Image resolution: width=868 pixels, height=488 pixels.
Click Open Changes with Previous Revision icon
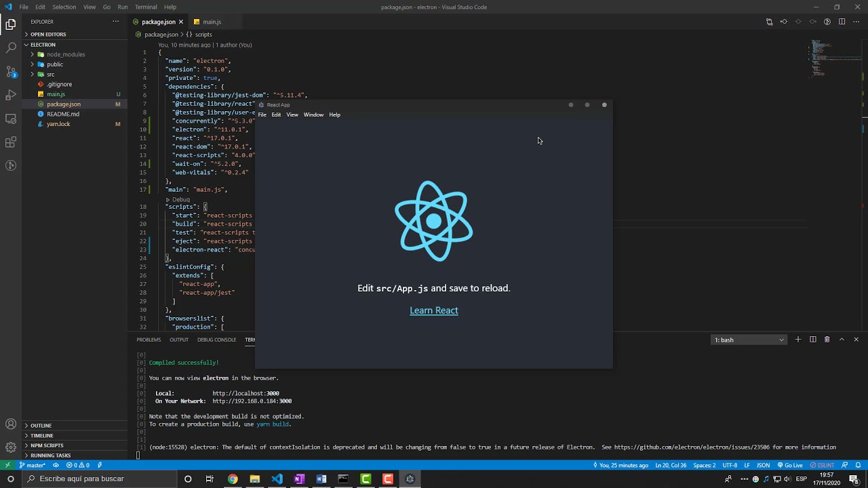(784, 22)
